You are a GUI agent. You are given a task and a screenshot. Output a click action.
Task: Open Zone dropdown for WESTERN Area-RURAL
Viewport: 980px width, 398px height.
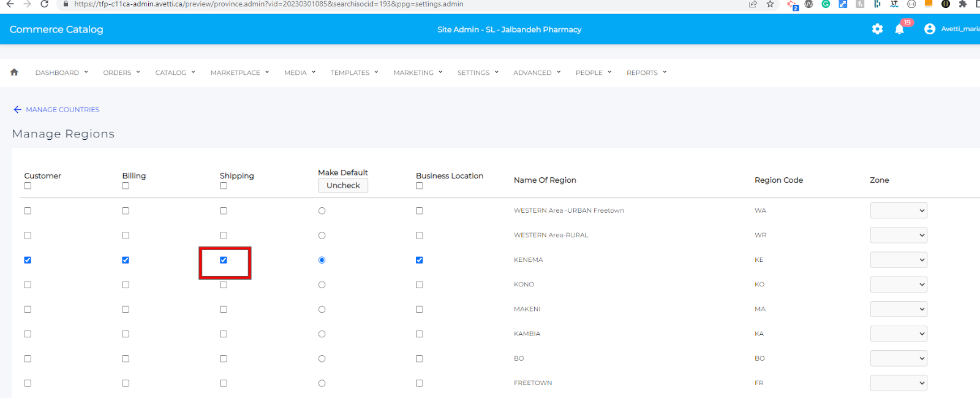pos(899,235)
